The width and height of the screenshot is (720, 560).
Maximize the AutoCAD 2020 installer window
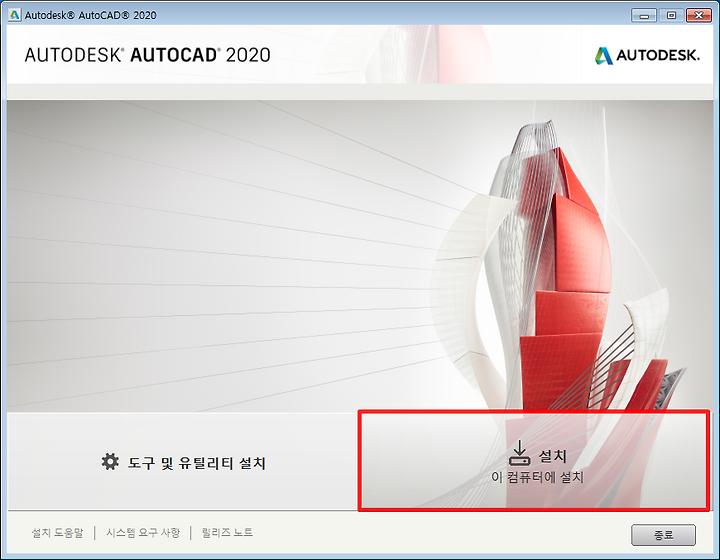point(671,16)
